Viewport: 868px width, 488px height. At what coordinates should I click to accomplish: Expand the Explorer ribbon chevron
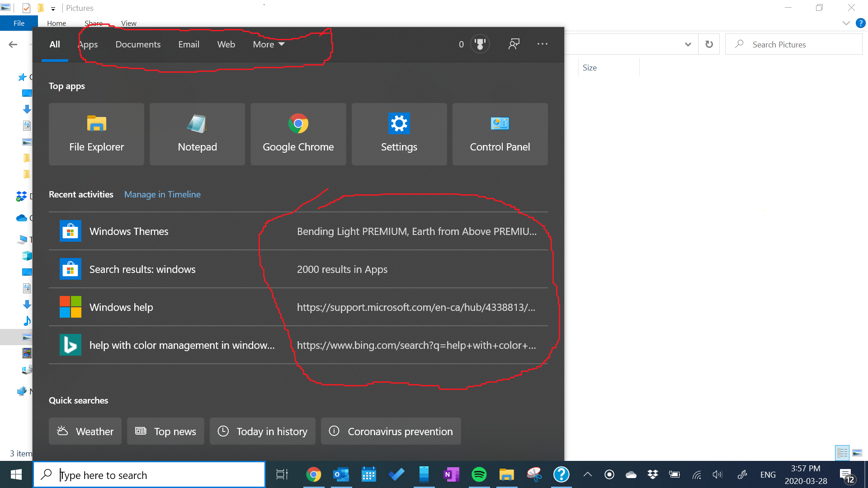coord(846,23)
